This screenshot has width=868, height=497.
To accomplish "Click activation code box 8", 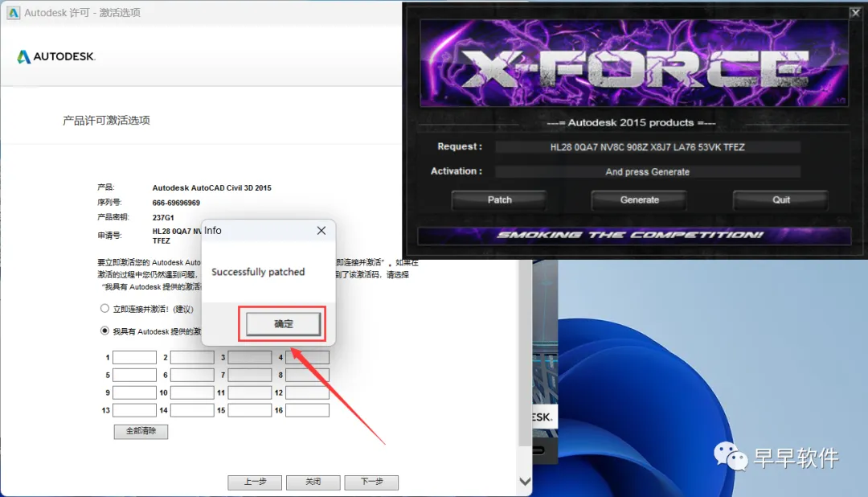I will point(307,375).
